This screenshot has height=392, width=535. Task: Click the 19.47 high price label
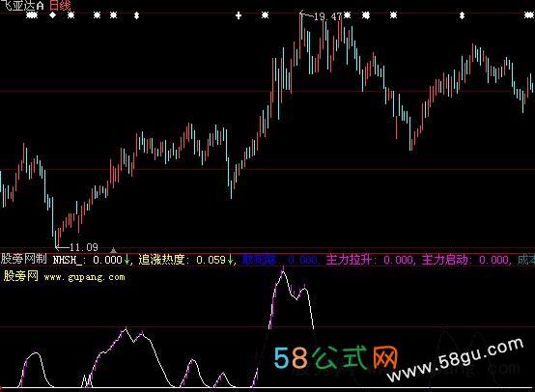(327, 16)
